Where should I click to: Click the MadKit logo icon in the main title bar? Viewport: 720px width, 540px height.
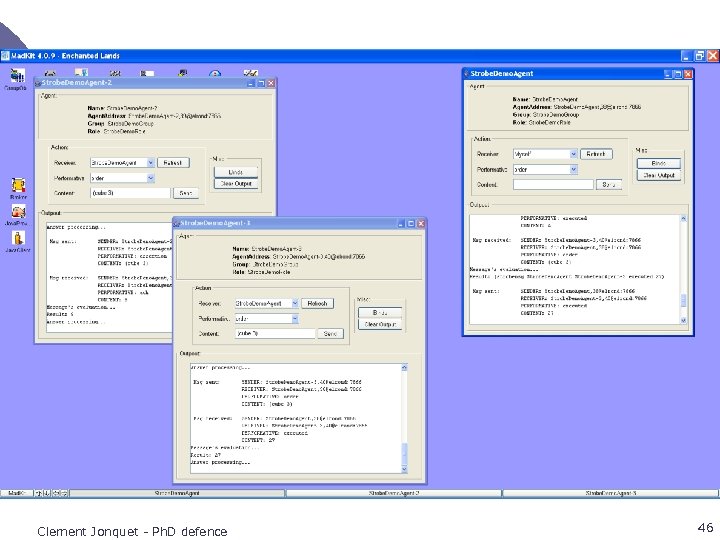[x=5, y=56]
